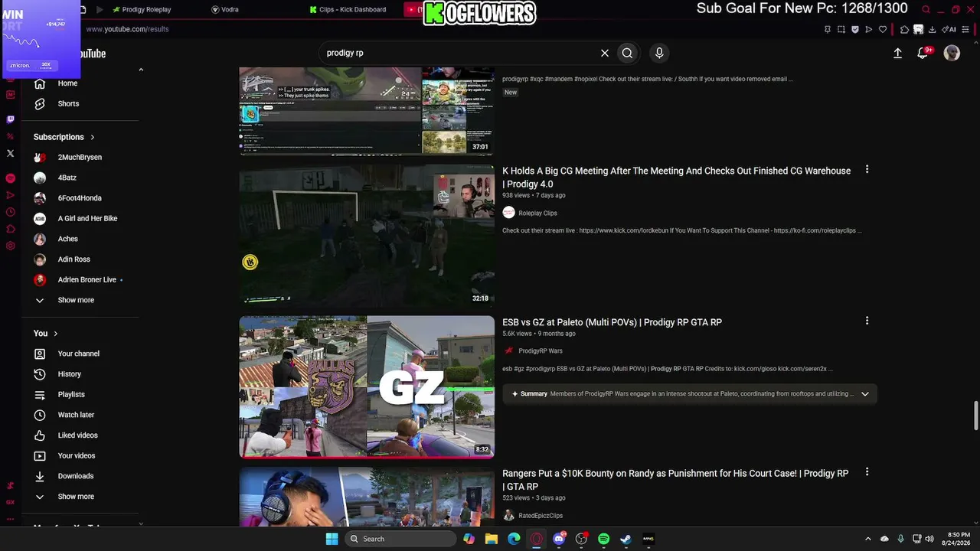
Task: Open the browser sidebar history clock icon
Action: pyautogui.click(x=10, y=212)
